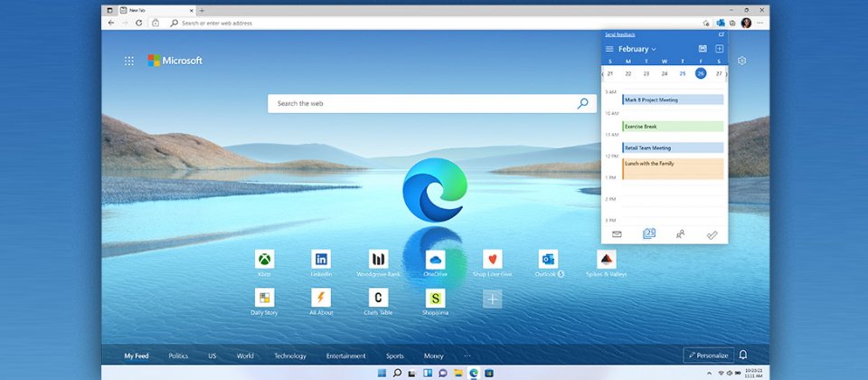Image resolution: width=868 pixels, height=380 pixels.
Task: Select the Technology feed tab
Action: pyautogui.click(x=290, y=356)
